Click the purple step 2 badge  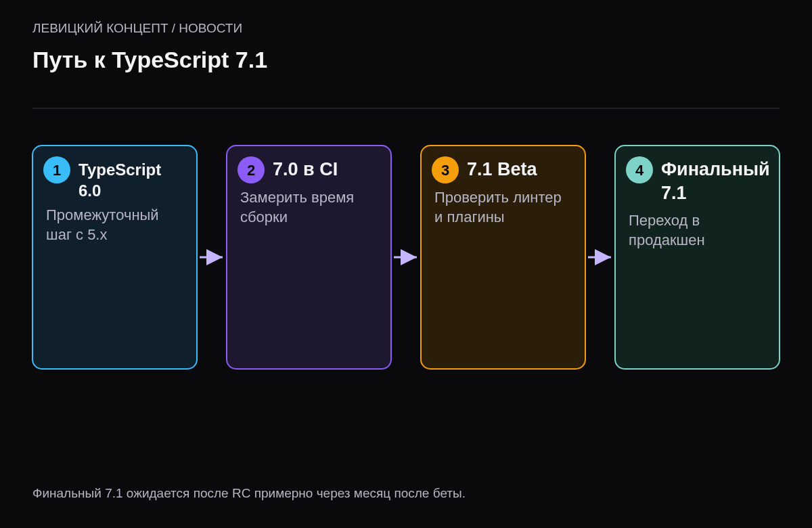pos(251,170)
